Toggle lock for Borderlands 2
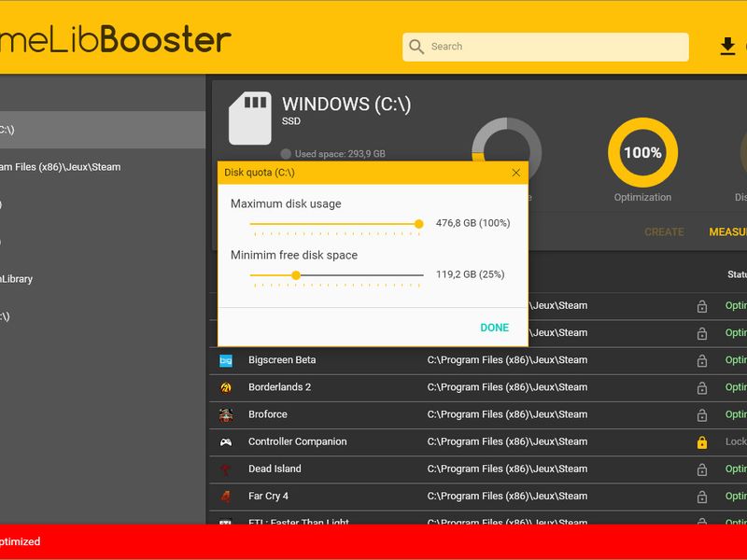Viewport: 747px width, 560px height. [x=702, y=387]
